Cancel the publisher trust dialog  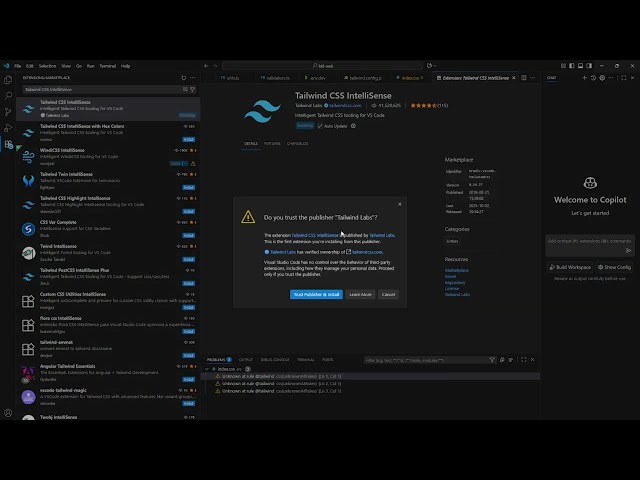388,294
